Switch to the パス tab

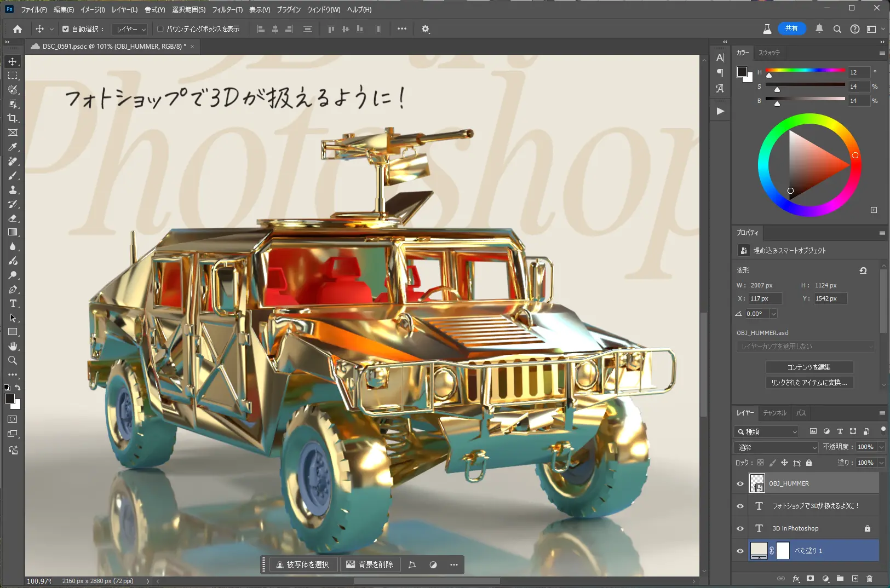[801, 413]
